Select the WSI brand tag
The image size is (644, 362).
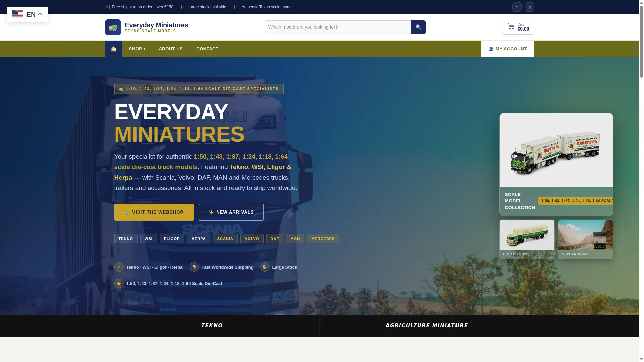point(149,239)
